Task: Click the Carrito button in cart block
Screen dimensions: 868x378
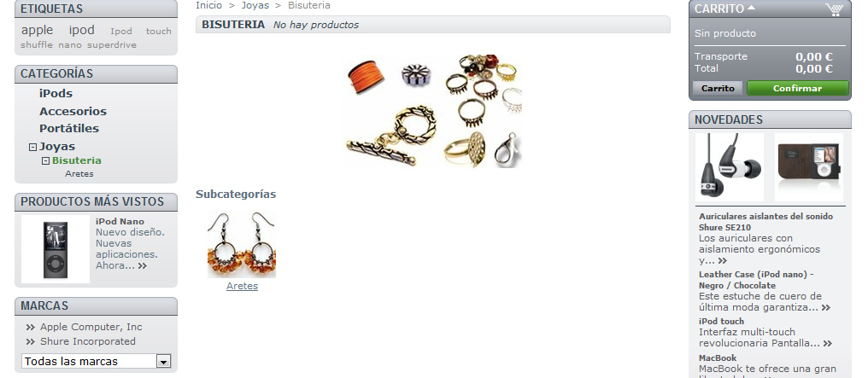Action: point(718,89)
